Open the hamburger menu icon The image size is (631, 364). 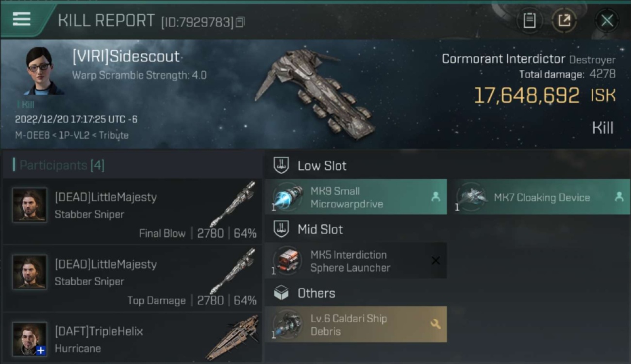(21, 19)
